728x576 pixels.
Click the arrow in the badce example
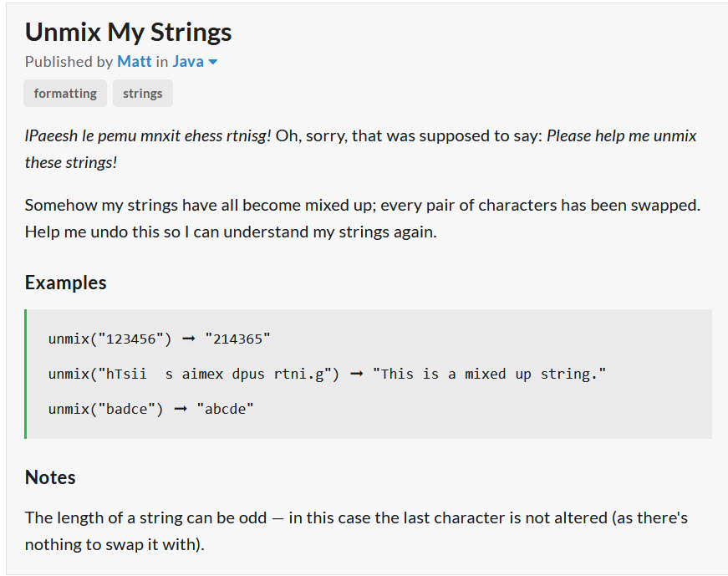(x=181, y=409)
